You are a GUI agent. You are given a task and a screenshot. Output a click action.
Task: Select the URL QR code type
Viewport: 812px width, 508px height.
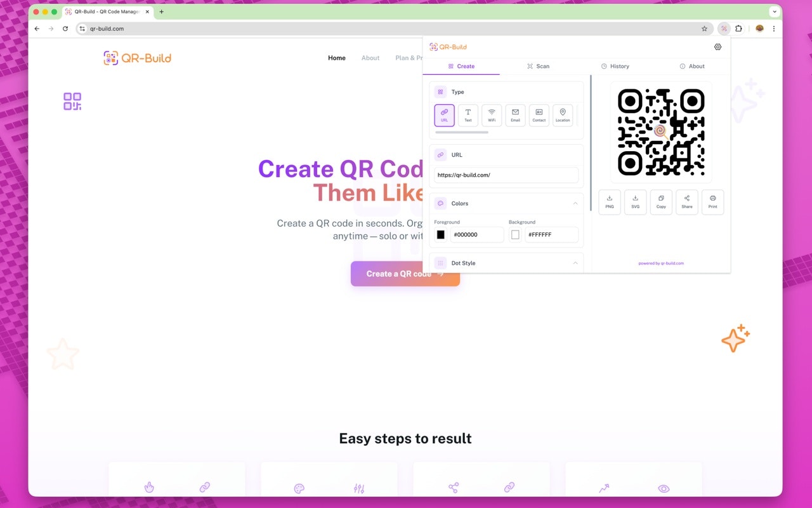444,116
